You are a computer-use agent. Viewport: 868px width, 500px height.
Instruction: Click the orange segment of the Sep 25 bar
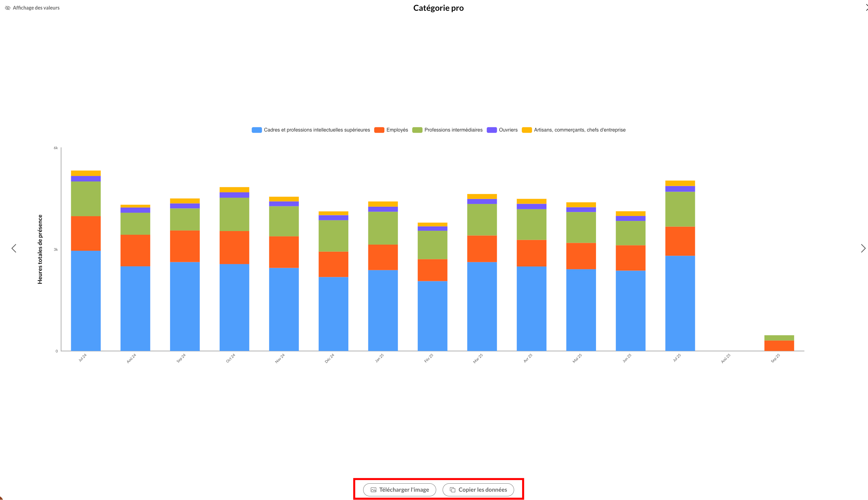pyautogui.click(x=779, y=345)
